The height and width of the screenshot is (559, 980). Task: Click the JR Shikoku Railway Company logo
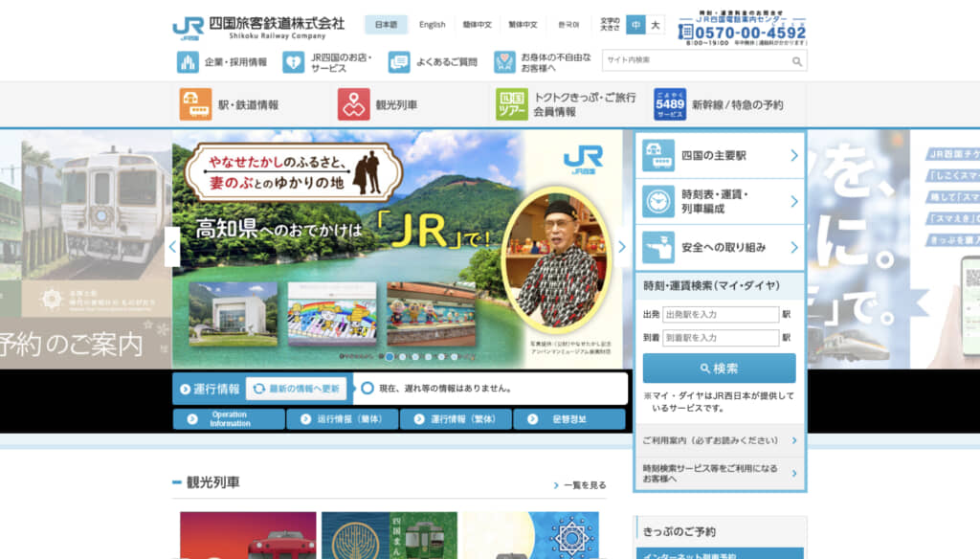[258, 28]
